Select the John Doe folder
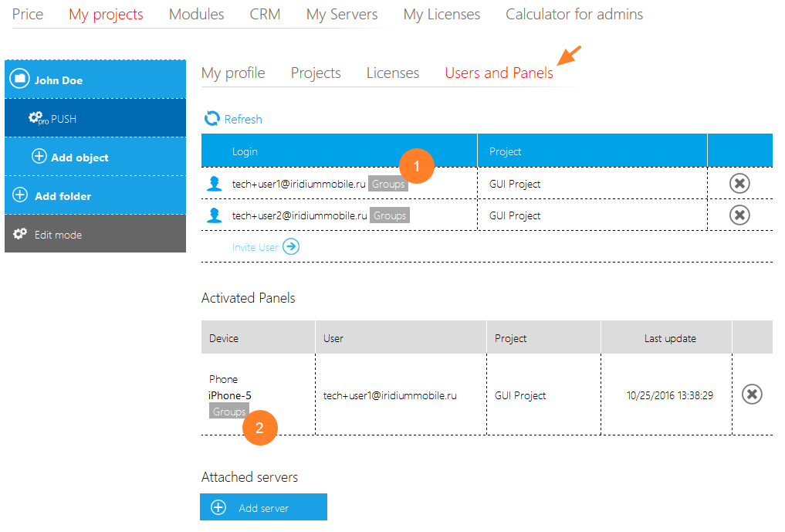 point(58,80)
